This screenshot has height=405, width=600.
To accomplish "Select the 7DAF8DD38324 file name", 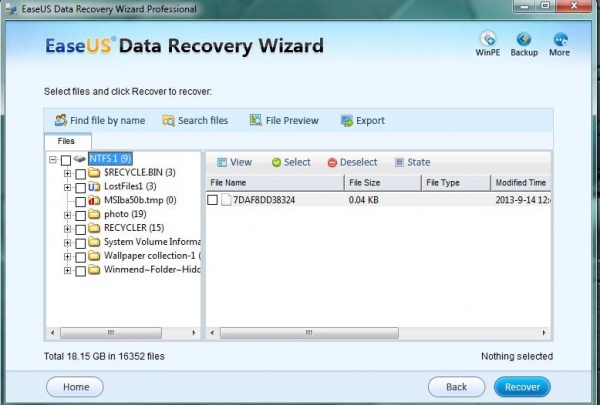I will click(x=264, y=200).
